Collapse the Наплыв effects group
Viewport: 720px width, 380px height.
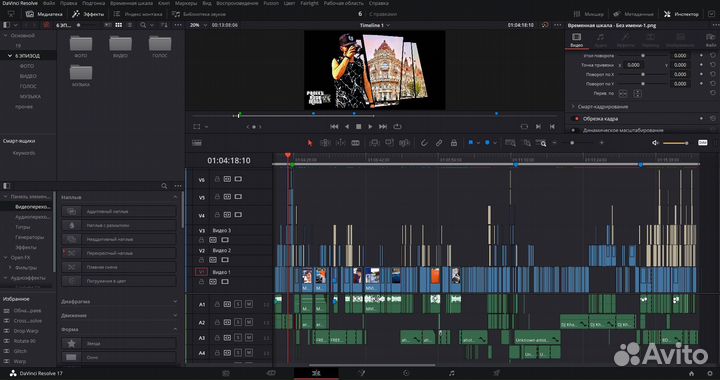pos(175,197)
